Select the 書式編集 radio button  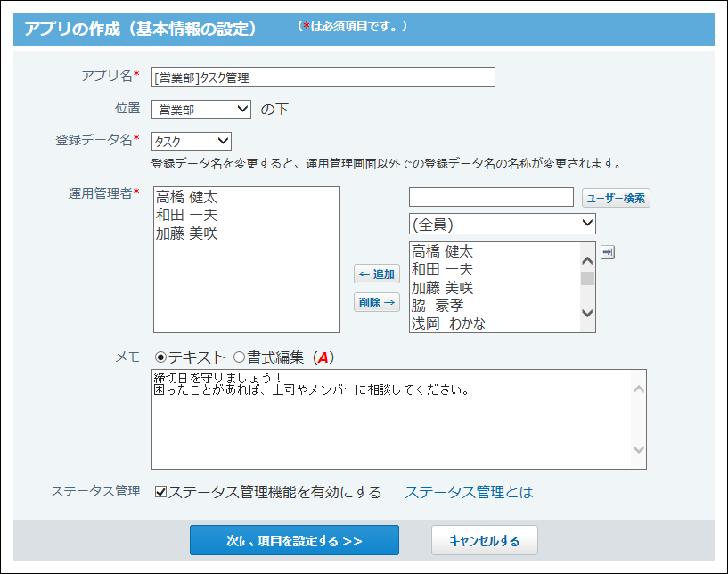239,357
